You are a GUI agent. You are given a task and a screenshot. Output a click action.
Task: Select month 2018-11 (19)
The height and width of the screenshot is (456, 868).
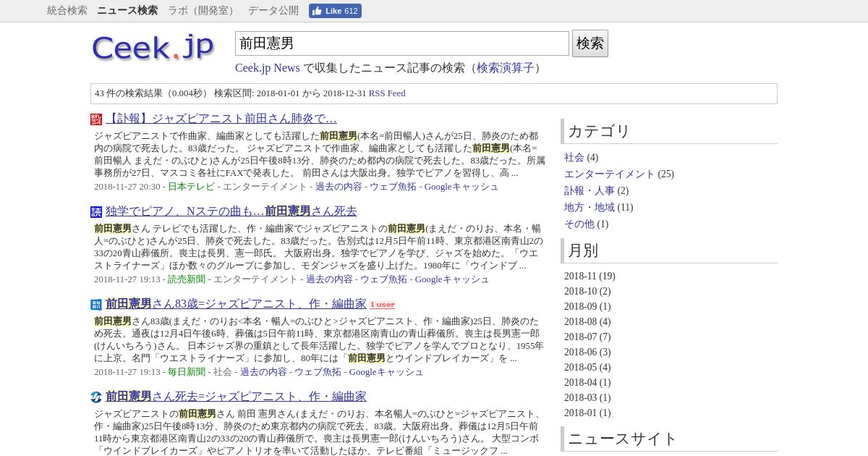click(x=590, y=276)
